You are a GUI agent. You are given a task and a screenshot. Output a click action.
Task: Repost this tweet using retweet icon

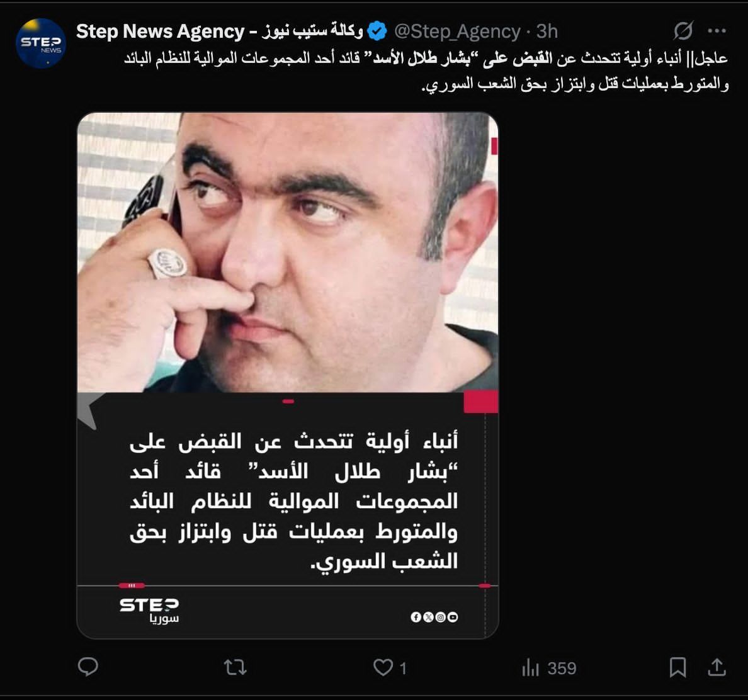pyautogui.click(x=235, y=667)
